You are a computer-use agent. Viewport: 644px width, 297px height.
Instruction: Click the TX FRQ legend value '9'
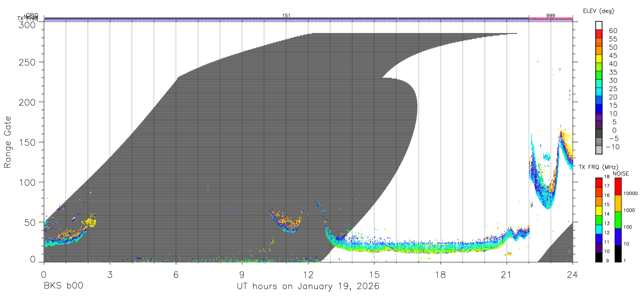coord(608,260)
